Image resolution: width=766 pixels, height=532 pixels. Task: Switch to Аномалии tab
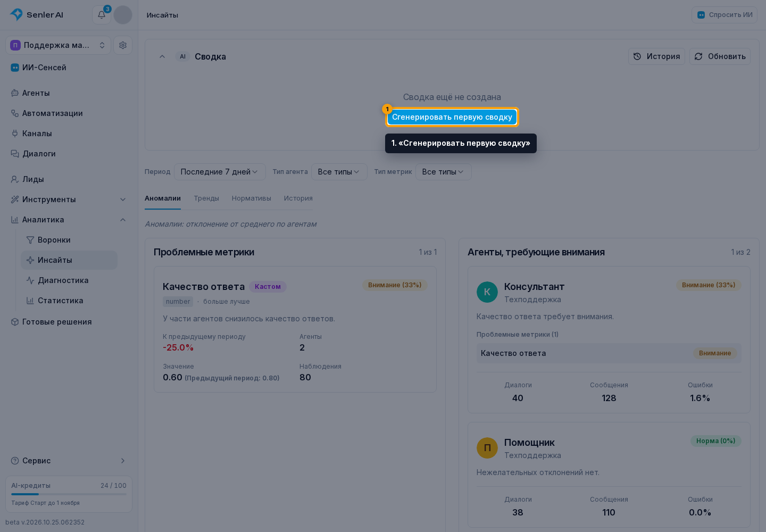point(163,198)
